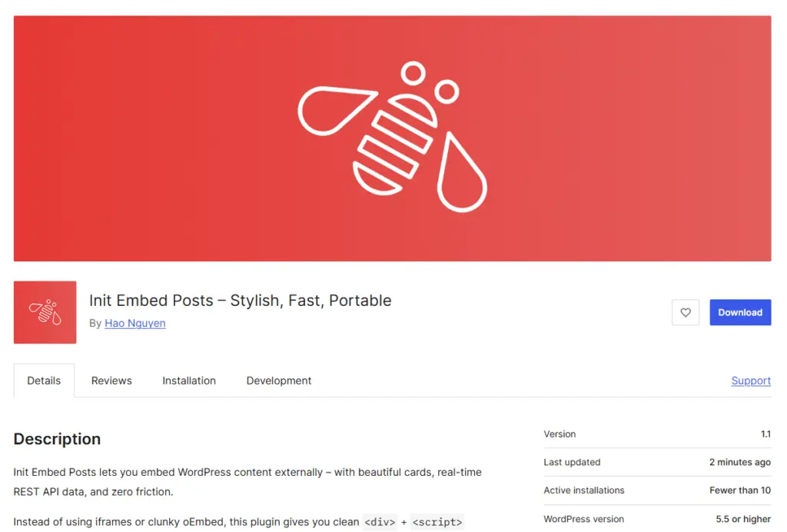This screenshot has width=787, height=532.
Task: Go to the Development tab
Action: 279,381
